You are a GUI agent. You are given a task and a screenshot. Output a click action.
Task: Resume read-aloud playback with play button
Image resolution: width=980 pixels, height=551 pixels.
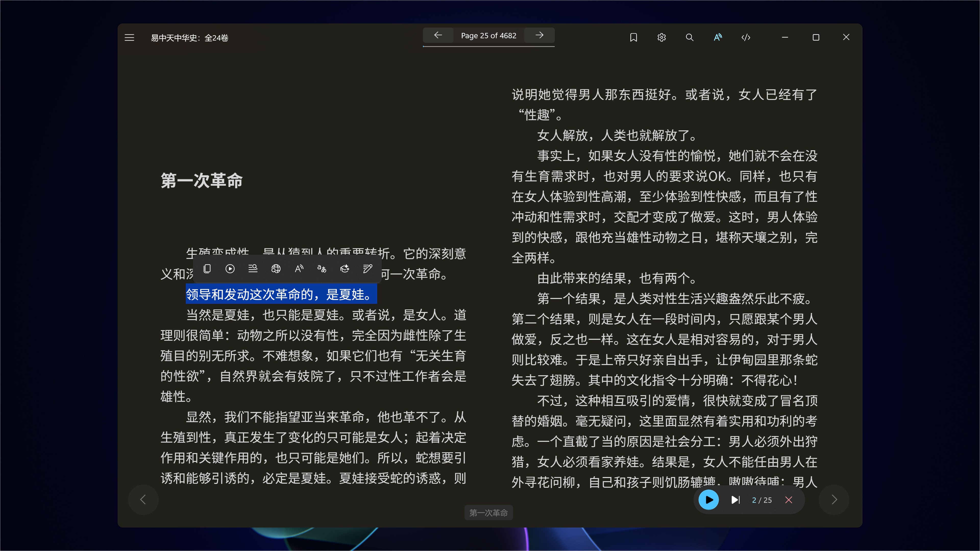pos(708,500)
